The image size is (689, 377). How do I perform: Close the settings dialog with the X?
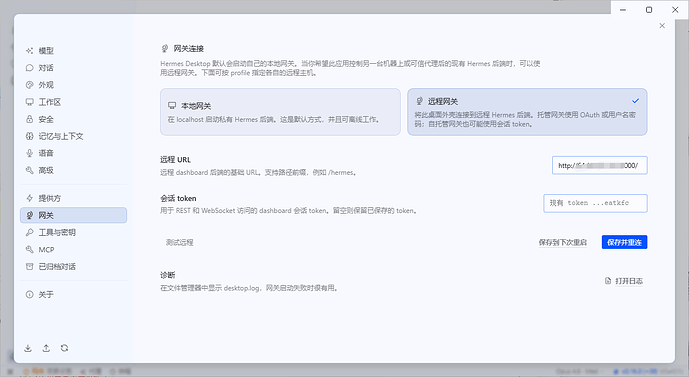[x=662, y=26]
